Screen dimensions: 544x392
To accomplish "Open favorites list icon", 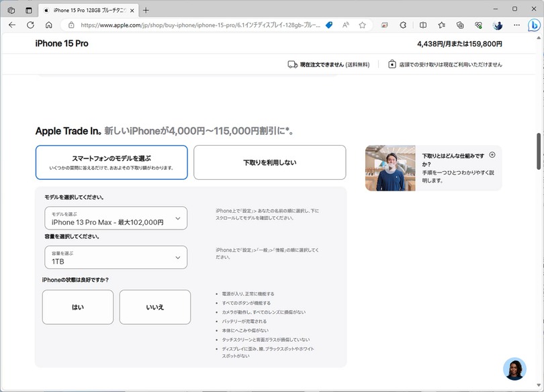I will pos(442,25).
